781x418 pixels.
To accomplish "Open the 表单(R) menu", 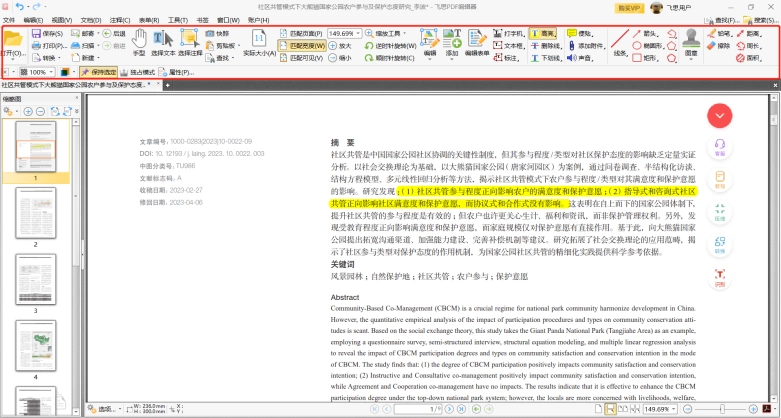I will tap(148, 20).
